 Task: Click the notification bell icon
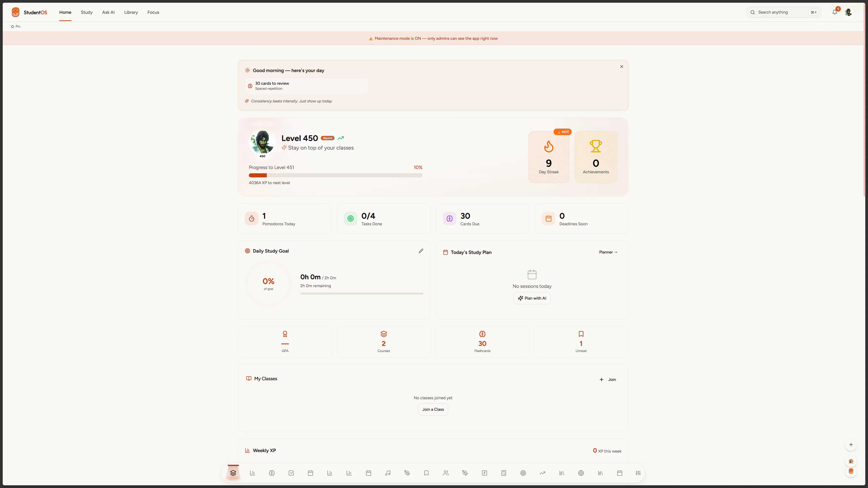[x=835, y=12]
